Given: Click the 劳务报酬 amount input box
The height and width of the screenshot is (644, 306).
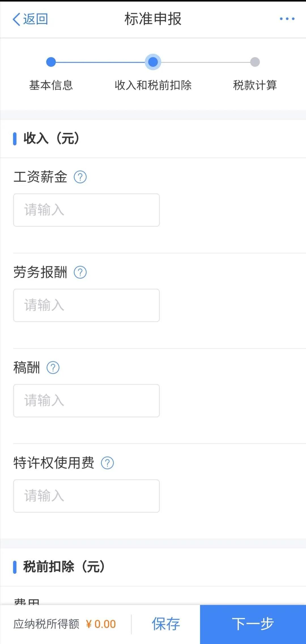Looking at the screenshot, I should tap(86, 306).
